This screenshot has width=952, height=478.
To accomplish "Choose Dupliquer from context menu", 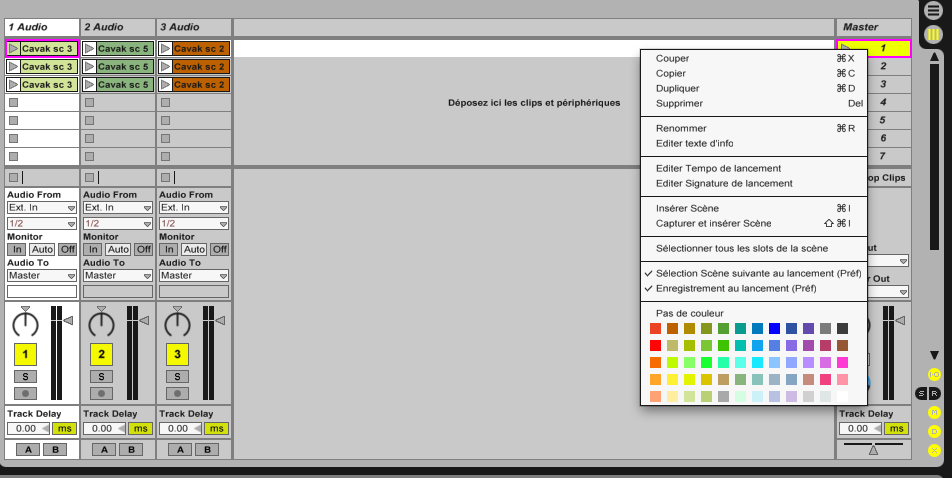I will point(678,88).
